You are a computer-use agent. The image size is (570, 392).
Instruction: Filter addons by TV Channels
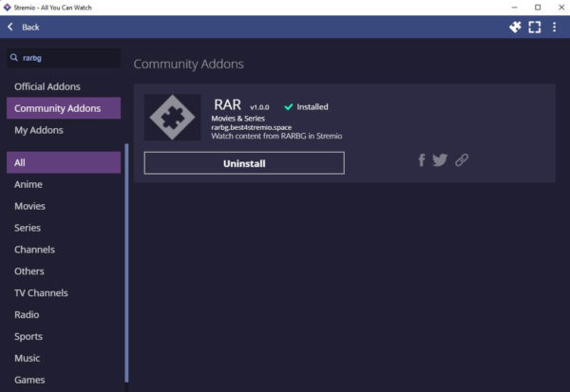point(64,293)
